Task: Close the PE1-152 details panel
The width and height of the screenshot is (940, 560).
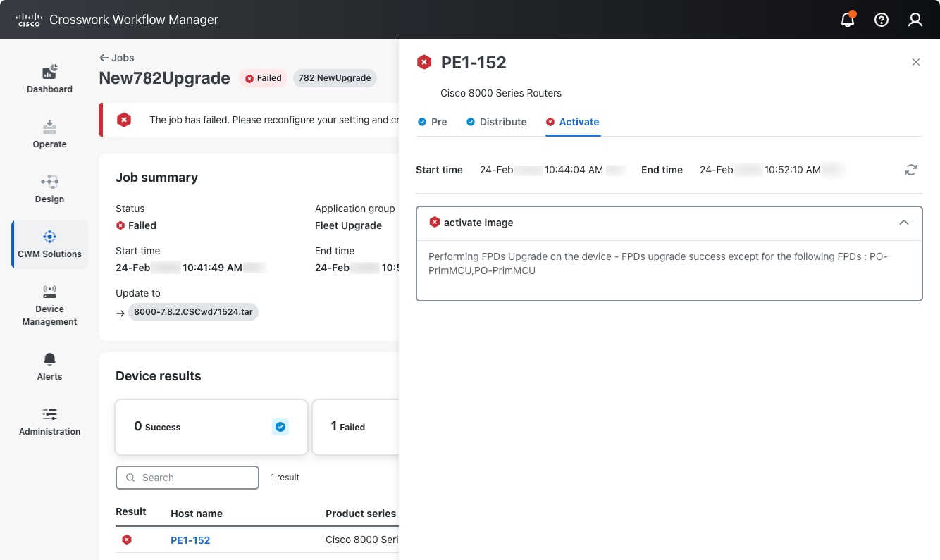Action: pos(916,62)
